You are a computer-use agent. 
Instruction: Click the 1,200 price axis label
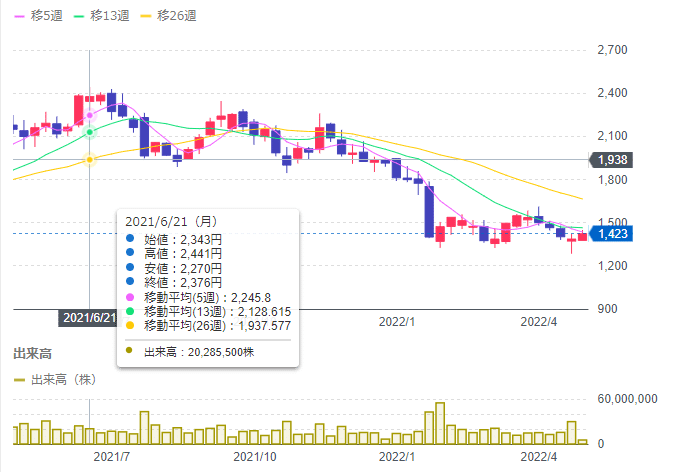click(612, 266)
